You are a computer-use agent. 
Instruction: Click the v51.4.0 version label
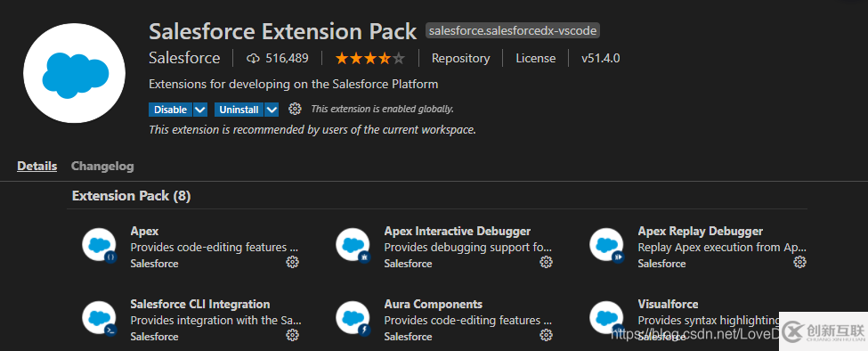601,58
